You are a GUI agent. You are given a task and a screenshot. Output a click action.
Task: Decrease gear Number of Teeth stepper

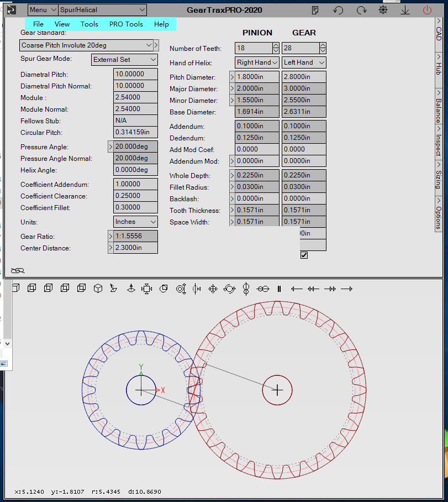pyautogui.click(x=323, y=50)
